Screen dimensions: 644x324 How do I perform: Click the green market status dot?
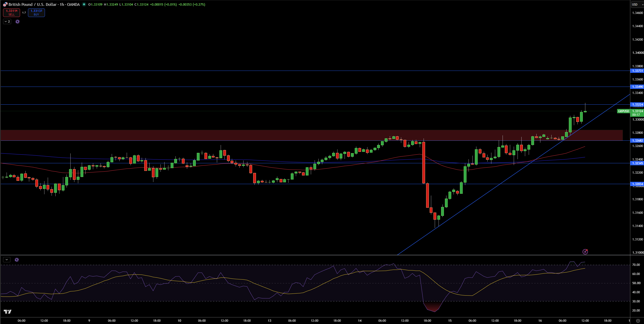(84, 4)
